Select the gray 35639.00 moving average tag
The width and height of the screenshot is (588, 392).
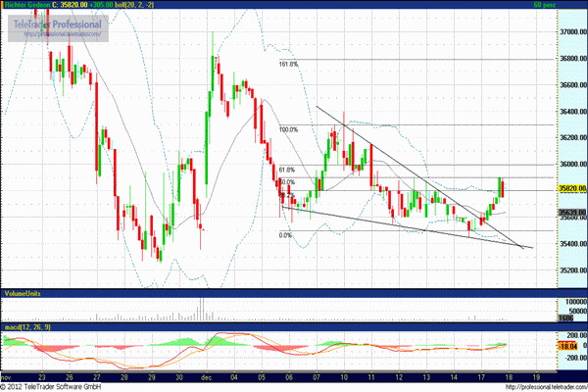[572, 213]
